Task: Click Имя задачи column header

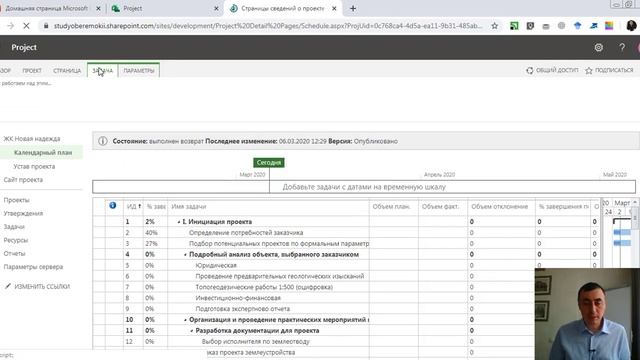Action: pos(268,207)
